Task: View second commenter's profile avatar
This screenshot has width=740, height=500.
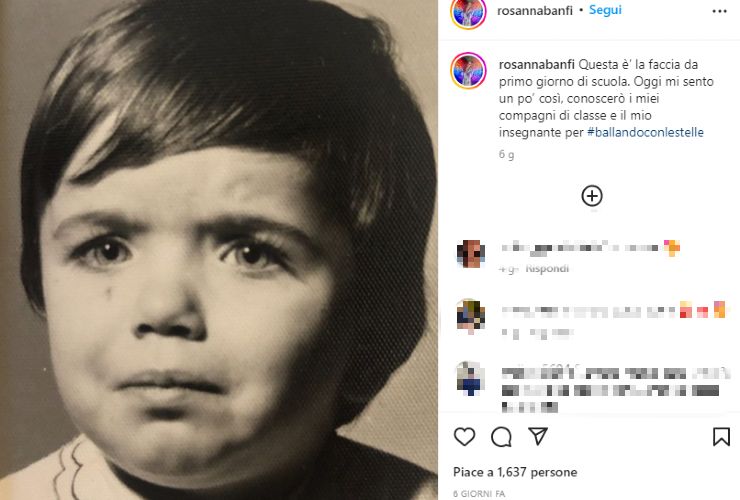Action: 470,315
